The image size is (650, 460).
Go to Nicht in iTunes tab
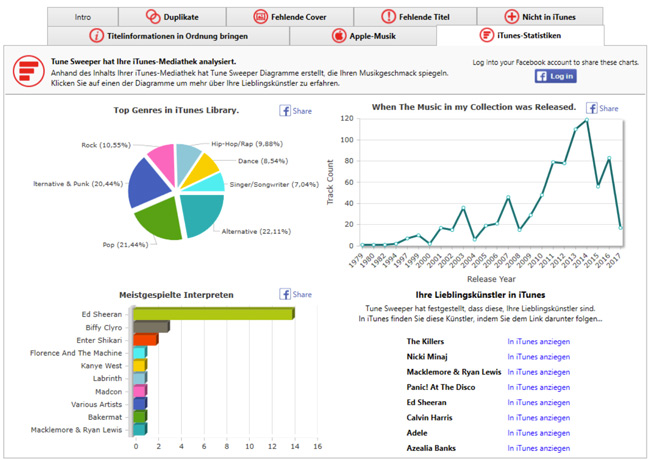coord(540,17)
